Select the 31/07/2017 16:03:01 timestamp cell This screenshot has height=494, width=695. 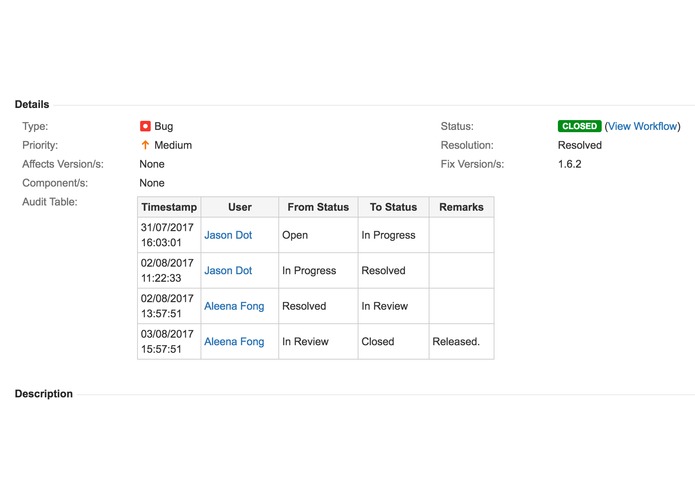(169, 235)
